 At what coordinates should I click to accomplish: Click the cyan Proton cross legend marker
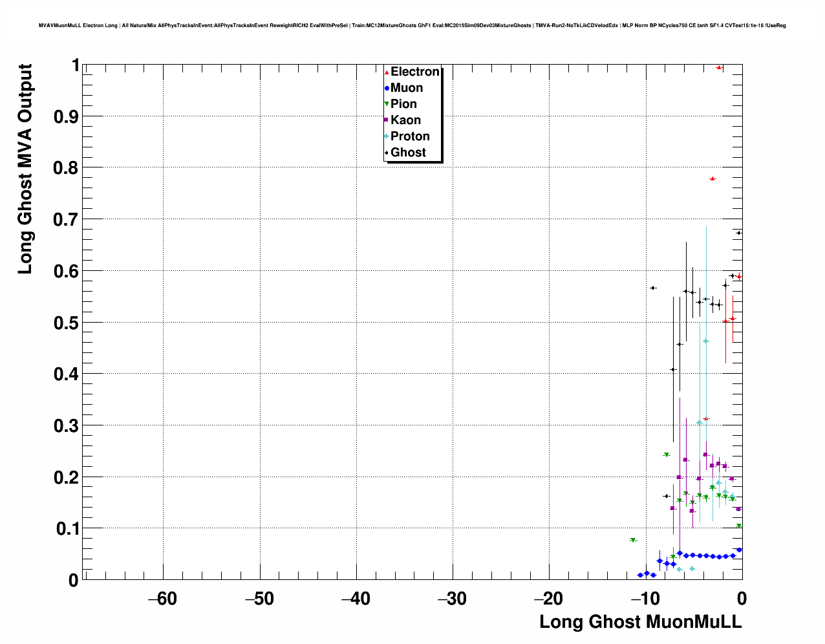tap(387, 136)
